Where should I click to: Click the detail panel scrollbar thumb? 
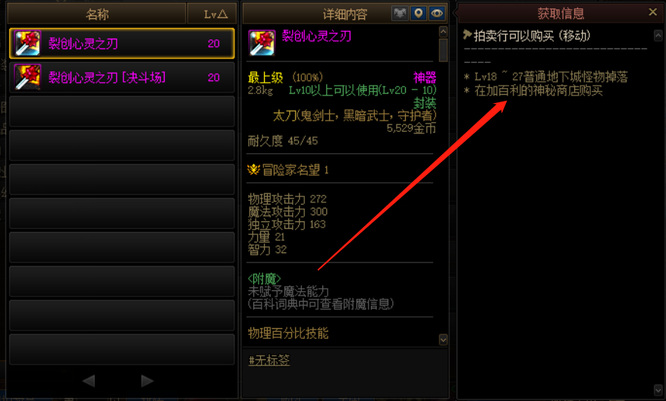[443, 50]
